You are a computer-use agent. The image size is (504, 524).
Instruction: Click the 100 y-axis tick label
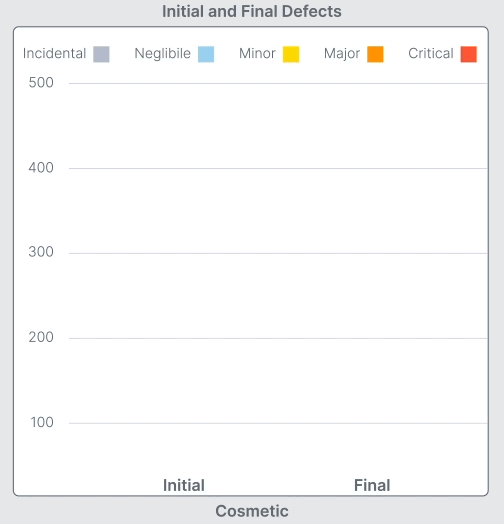pos(42,422)
